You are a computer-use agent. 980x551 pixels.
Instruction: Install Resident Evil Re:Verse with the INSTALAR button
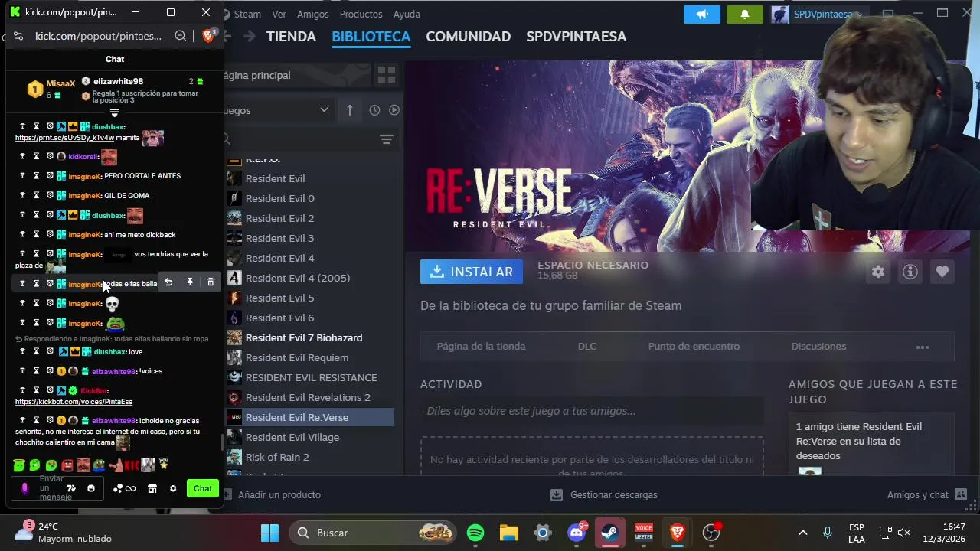pos(472,272)
